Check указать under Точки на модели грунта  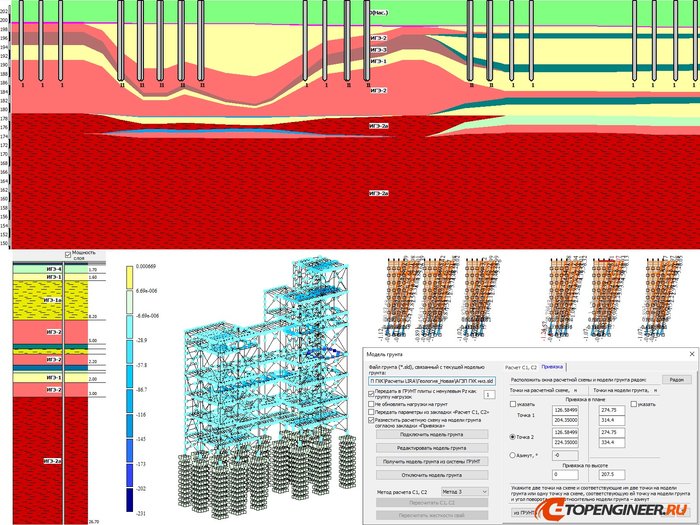tap(633, 404)
